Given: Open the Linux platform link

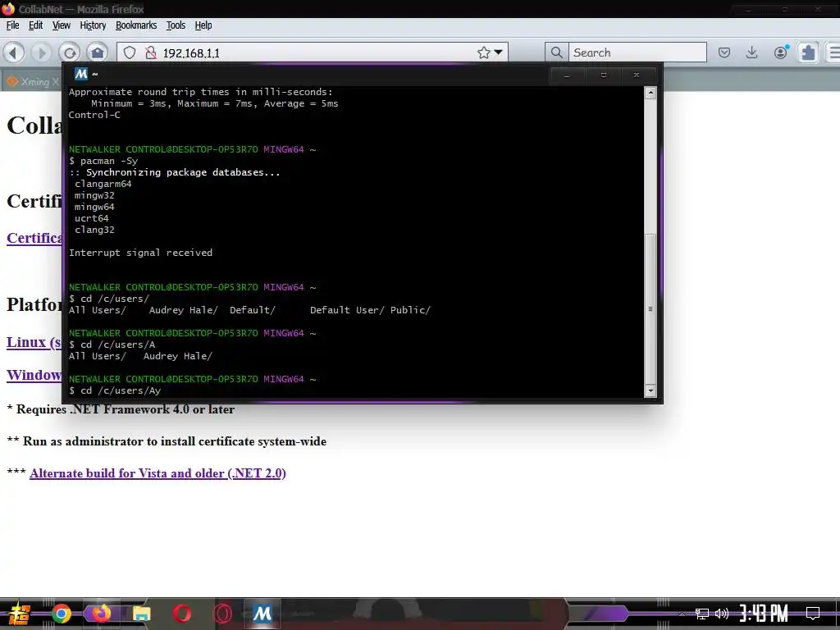Looking at the screenshot, I should point(34,342).
